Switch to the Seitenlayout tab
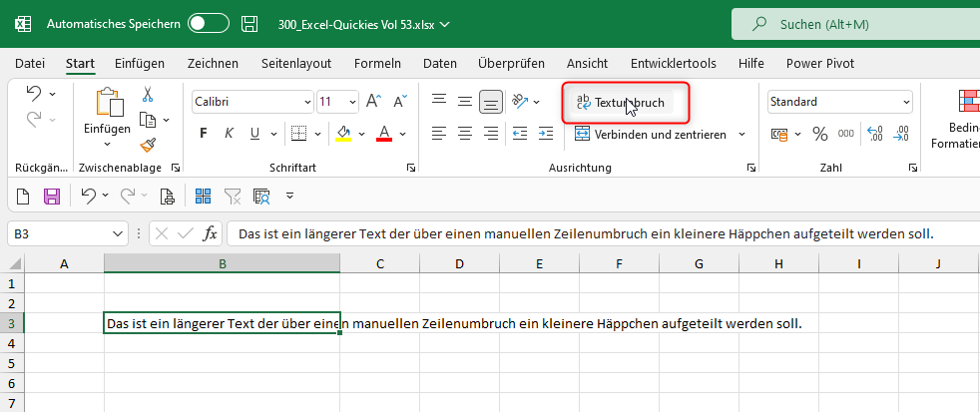 [296, 63]
